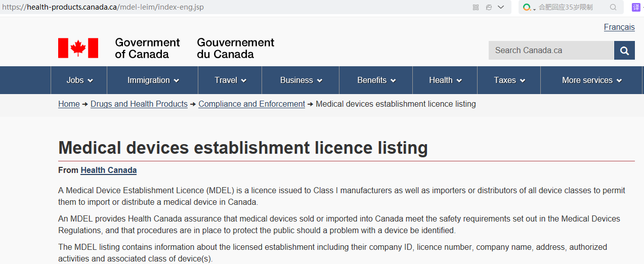This screenshot has height=264, width=644.
Task: Click the Canada.ca search submit button
Action: click(624, 51)
